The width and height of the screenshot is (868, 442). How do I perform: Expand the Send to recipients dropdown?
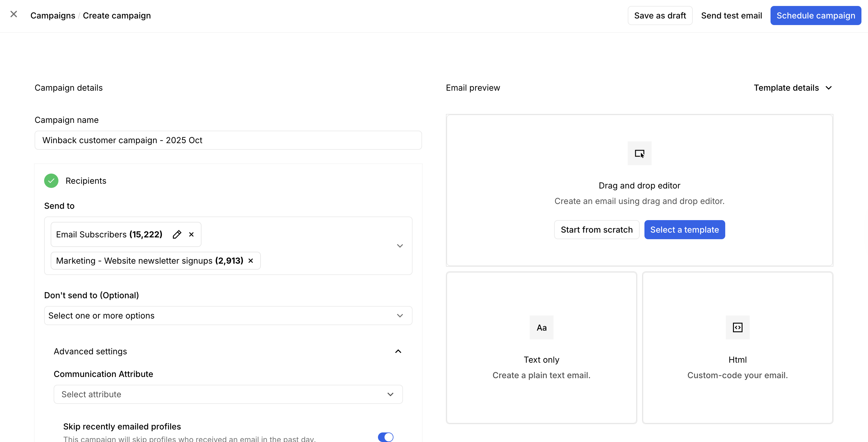400,246
